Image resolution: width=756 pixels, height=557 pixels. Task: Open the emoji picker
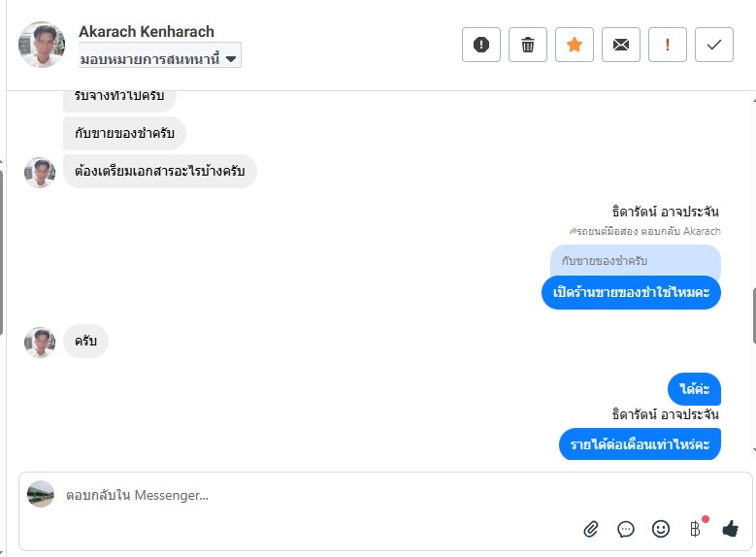tap(661, 529)
